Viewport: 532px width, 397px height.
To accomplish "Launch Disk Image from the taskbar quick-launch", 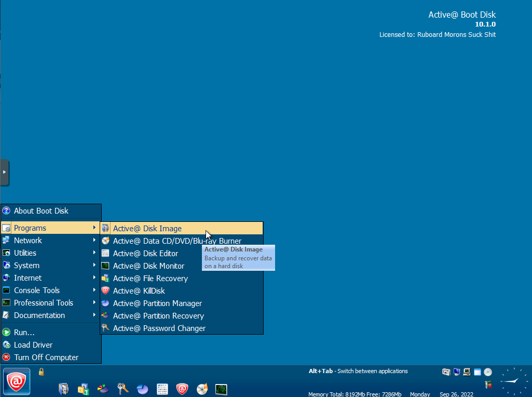I will tap(63, 389).
